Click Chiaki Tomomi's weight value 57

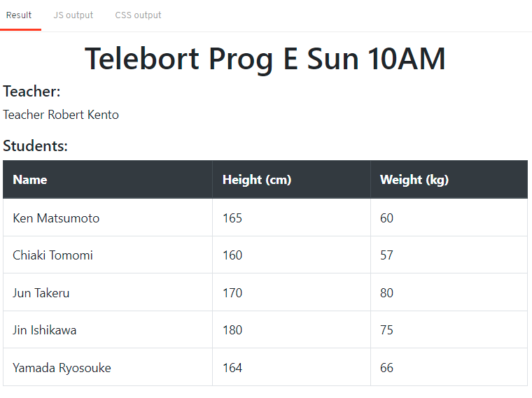(387, 255)
